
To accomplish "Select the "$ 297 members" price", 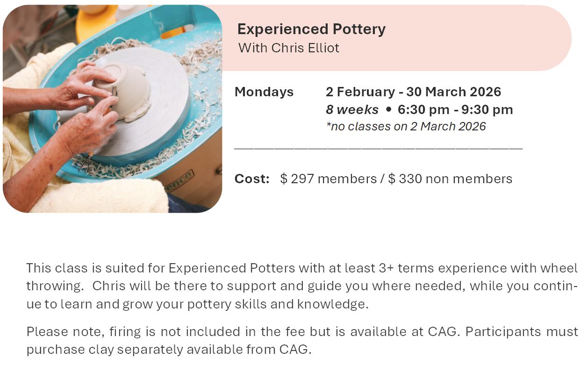I will [329, 179].
